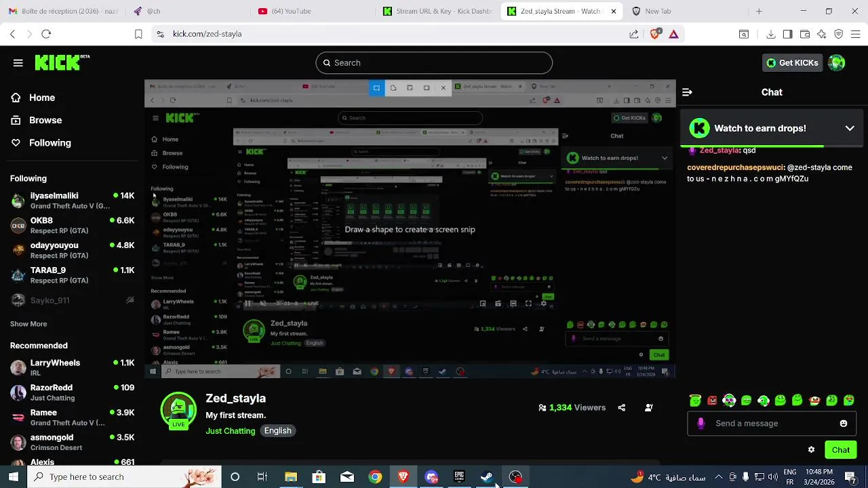Screen dimensions: 868x488
Task: Open Steam from taskbar
Action: click(487, 477)
